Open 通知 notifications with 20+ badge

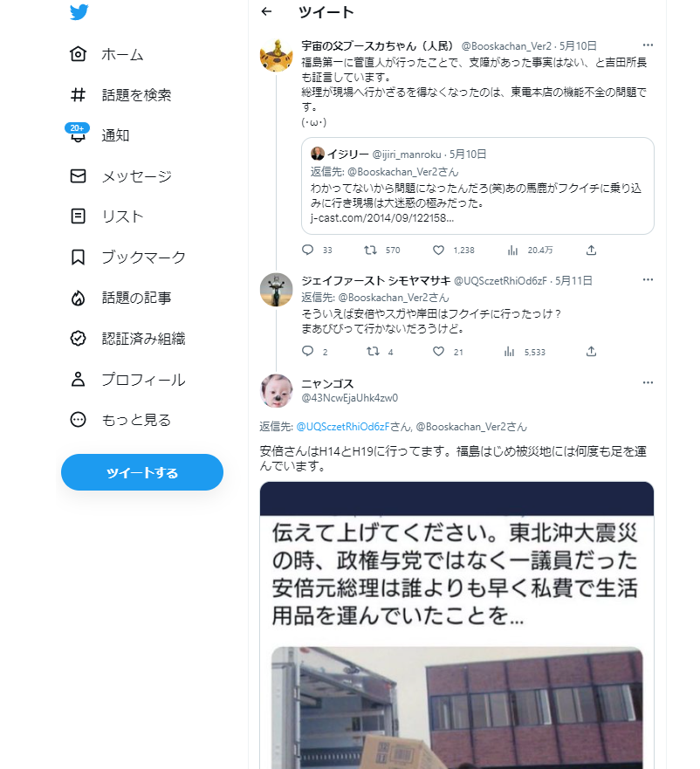coord(100,135)
